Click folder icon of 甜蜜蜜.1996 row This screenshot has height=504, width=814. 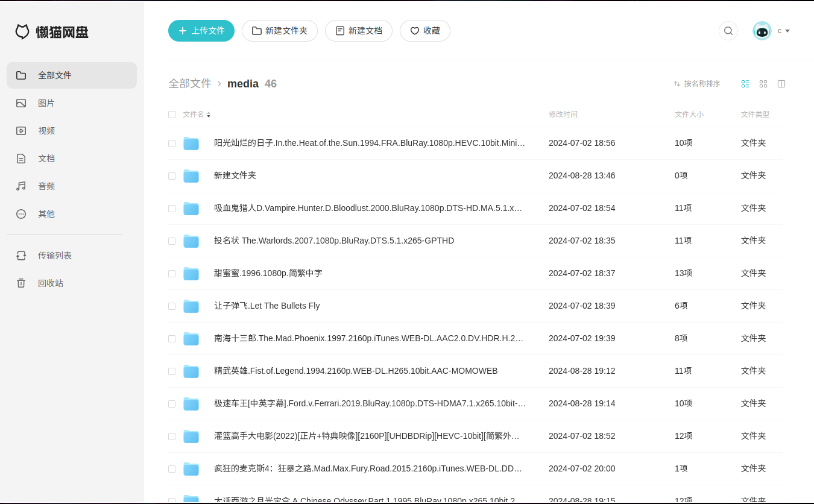pos(191,274)
